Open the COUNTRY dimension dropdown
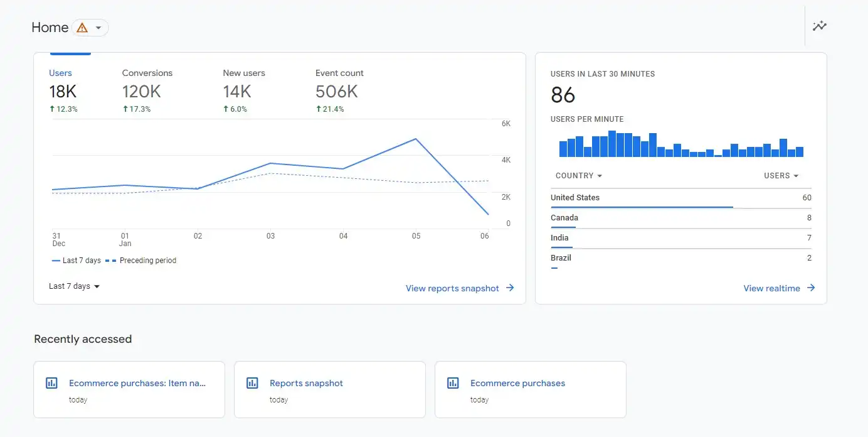The height and width of the screenshot is (437, 868). click(x=579, y=176)
